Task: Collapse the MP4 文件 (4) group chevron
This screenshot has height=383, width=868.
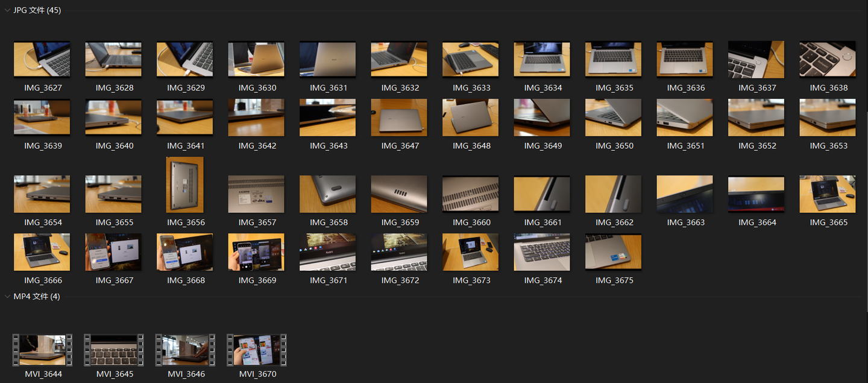Action: coord(7,296)
